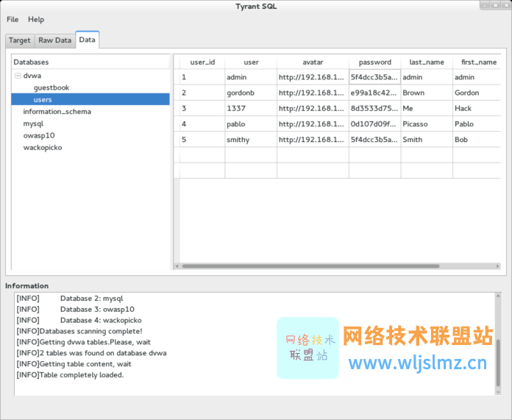Select admin's password hash 5f4dcc3b5a... cell
512x420 pixels.
pos(375,77)
